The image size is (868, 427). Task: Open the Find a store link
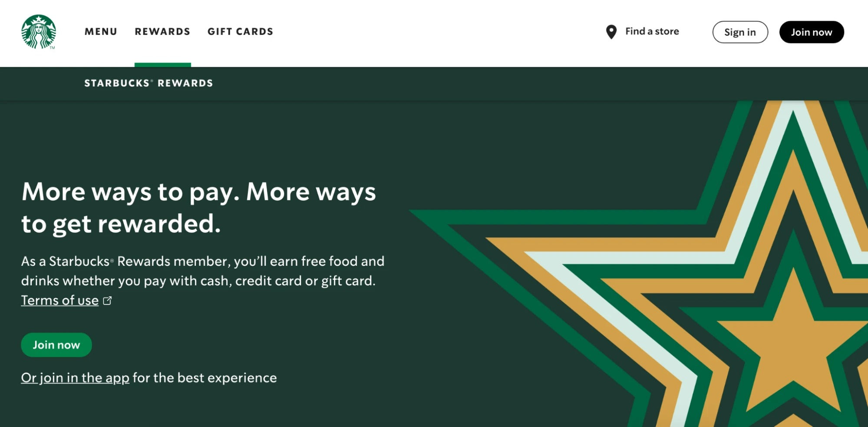652,31
